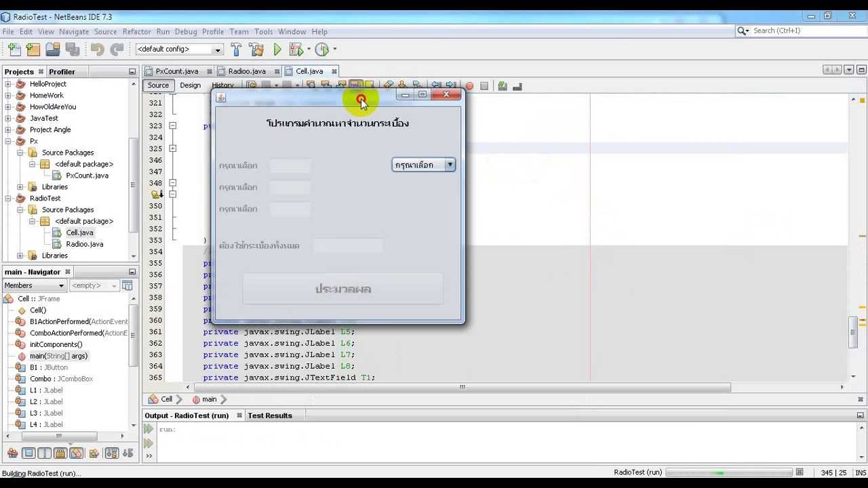
Task: Click the build progress bar in status bar
Action: click(x=729, y=472)
